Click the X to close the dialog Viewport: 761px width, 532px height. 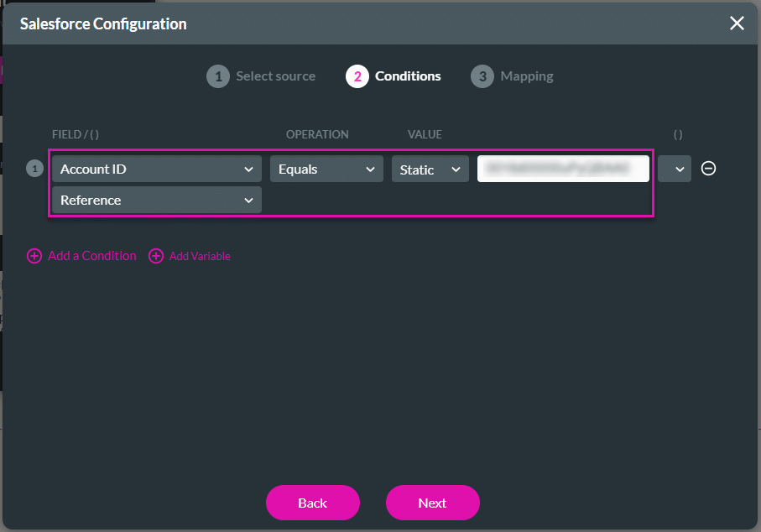point(737,23)
